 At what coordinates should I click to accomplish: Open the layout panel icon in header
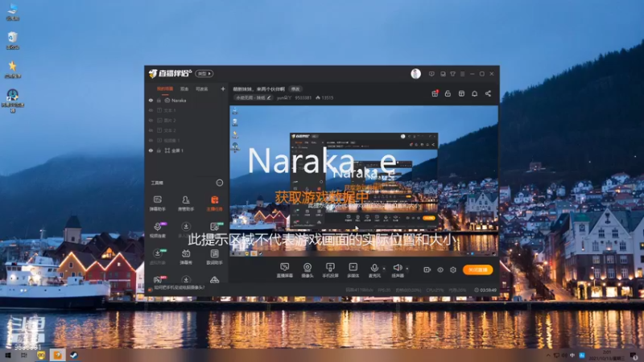pyautogui.click(x=461, y=93)
